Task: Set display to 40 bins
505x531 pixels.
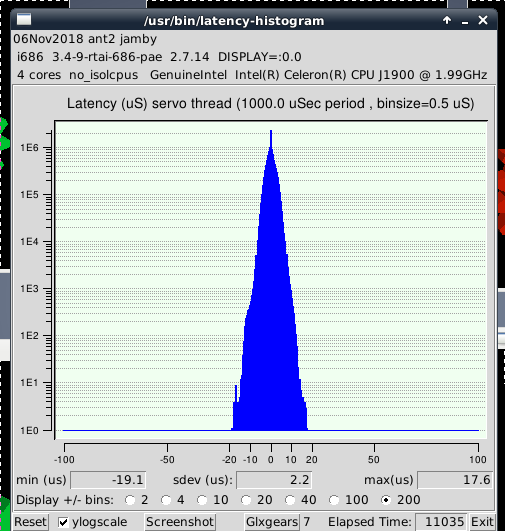Action: click(x=290, y=500)
